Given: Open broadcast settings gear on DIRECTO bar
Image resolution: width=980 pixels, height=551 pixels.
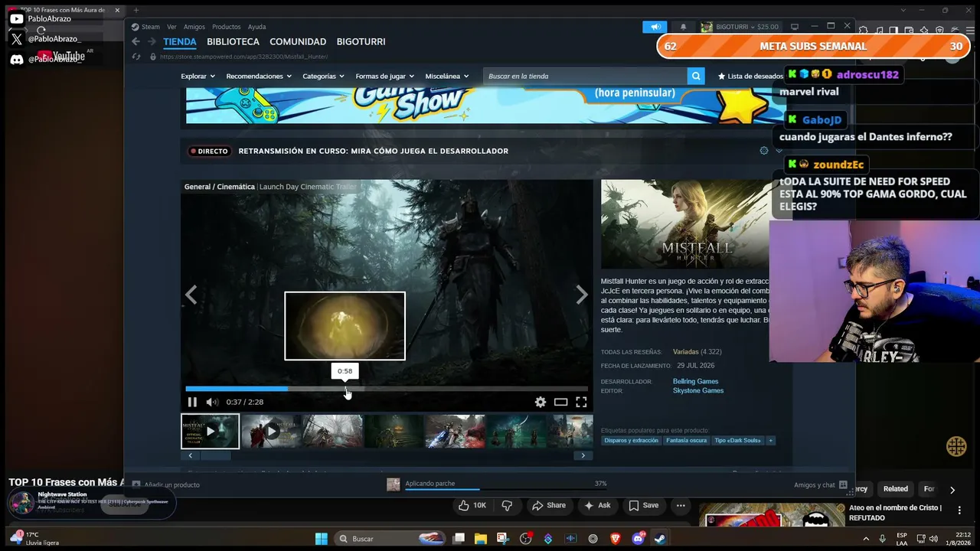Looking at the screenshot, I should point(763,151).
